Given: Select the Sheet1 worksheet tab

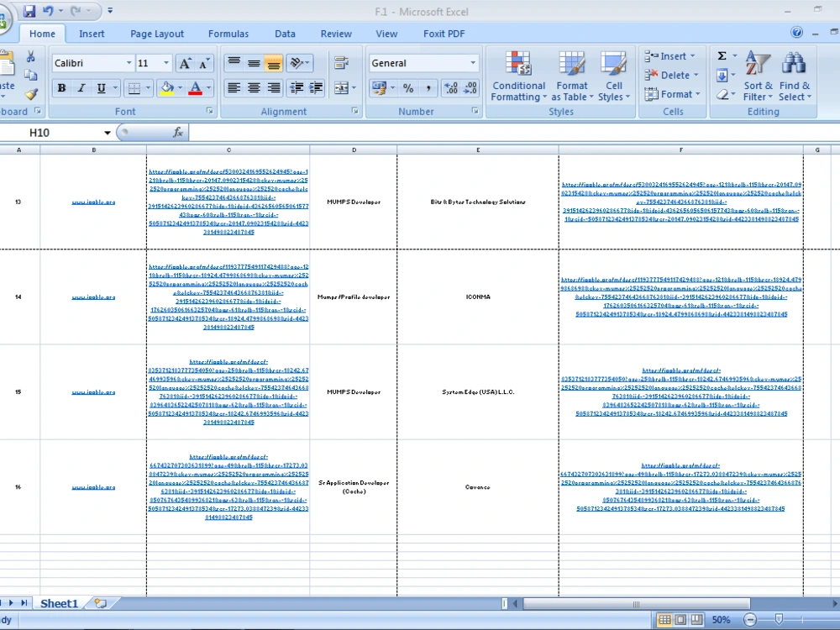Looking at the screenshot, I should coord(59,604).
